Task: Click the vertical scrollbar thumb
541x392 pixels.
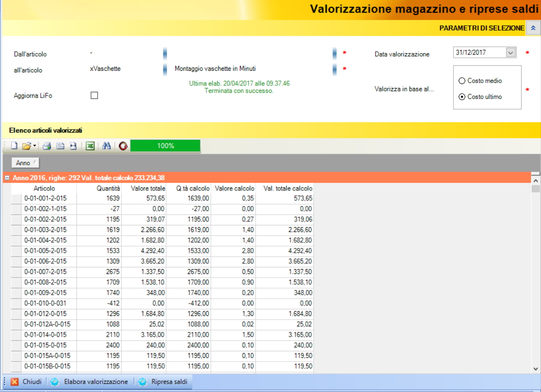Action: (536, 189)
